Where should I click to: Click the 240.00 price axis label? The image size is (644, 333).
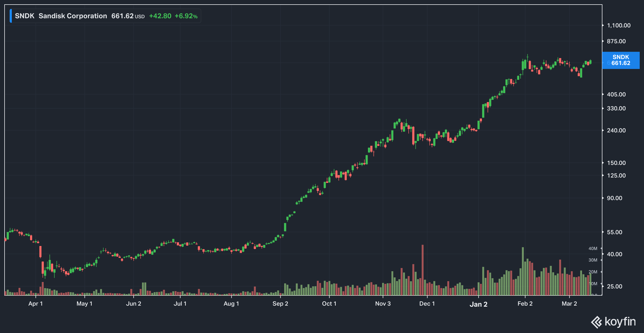click(616, 131)
